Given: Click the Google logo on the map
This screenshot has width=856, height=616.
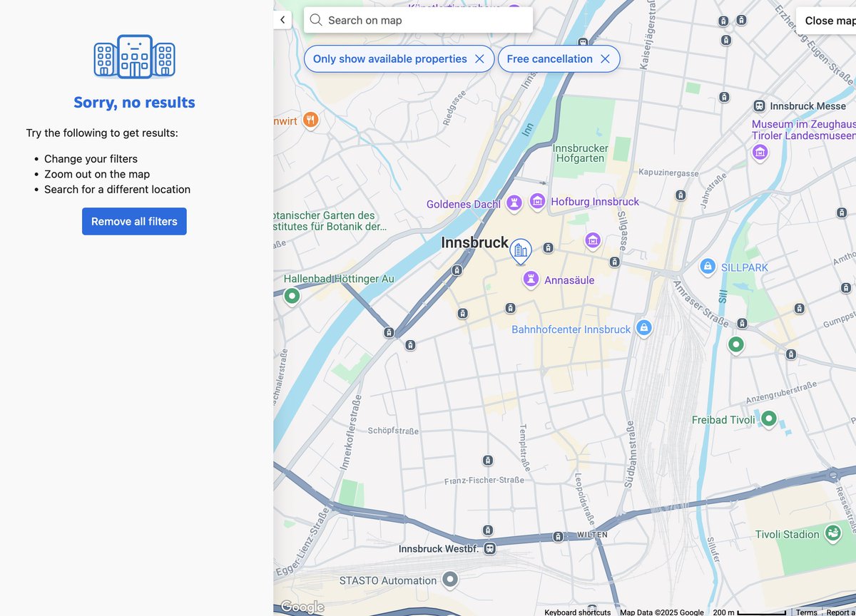Looking at the screenshot, I should 302,607.
